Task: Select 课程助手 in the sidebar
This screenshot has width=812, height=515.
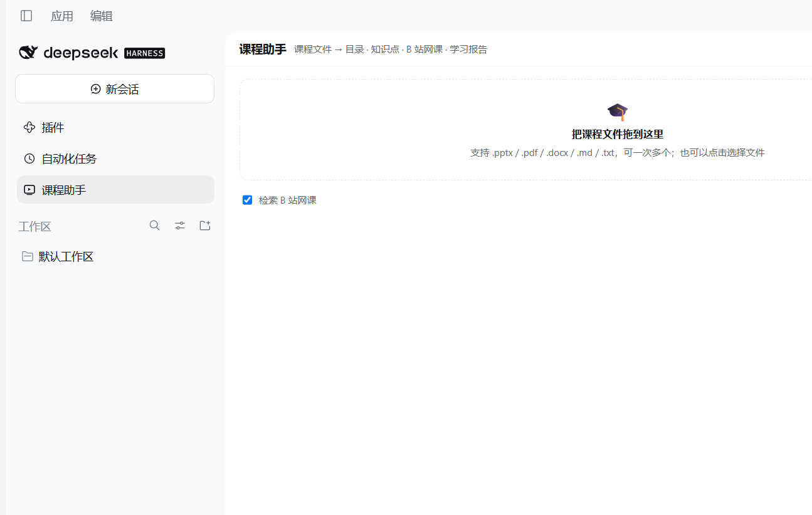Action: click(x=115, y=190)
